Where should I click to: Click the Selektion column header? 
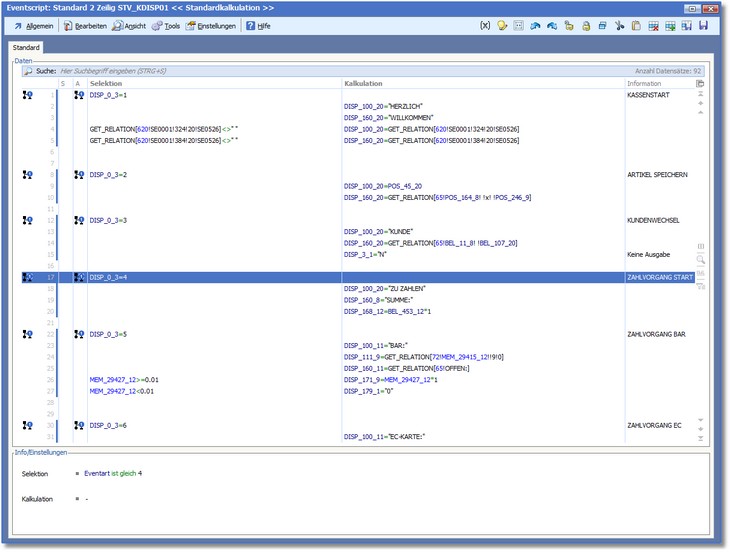tap(108, 83)
